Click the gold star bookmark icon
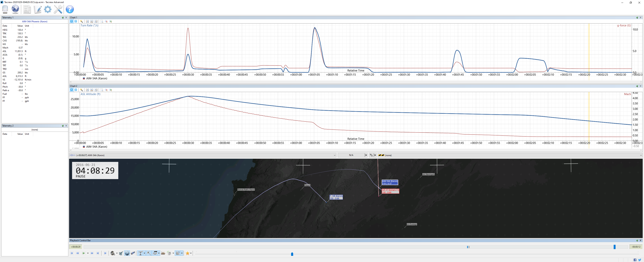644x262 pixels. tap(188, 253)
